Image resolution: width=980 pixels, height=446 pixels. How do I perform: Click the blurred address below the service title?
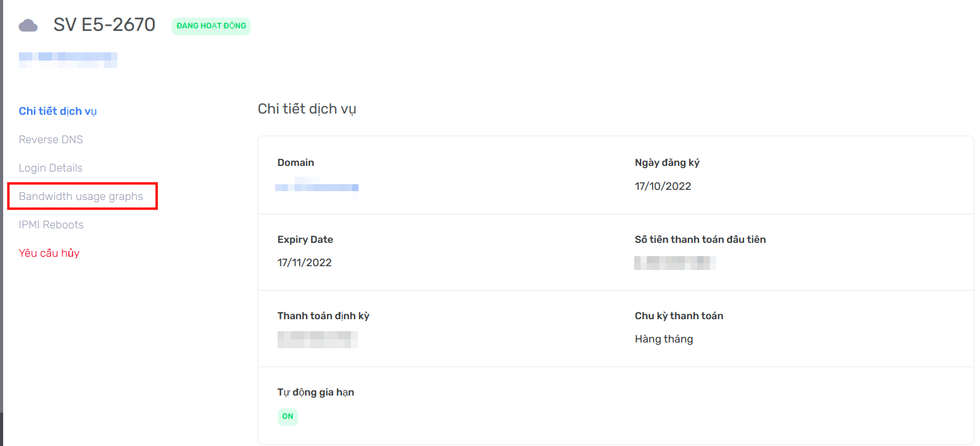68,60
